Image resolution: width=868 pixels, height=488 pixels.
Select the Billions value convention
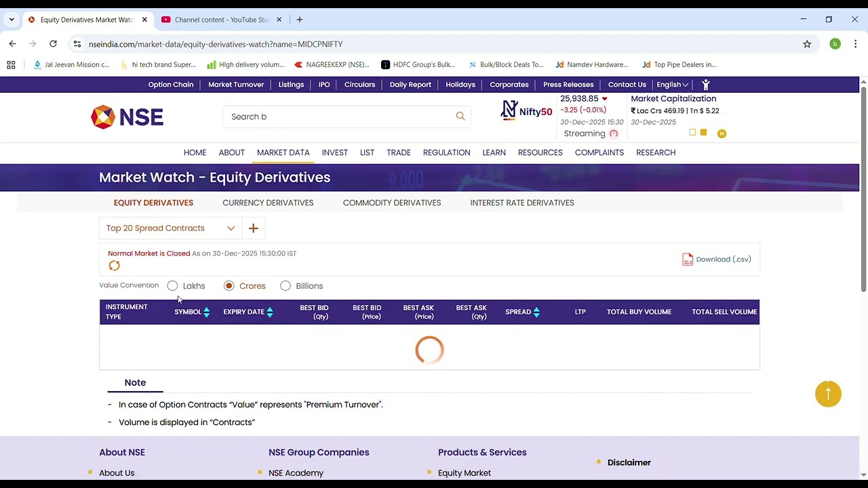pos(285,286)
